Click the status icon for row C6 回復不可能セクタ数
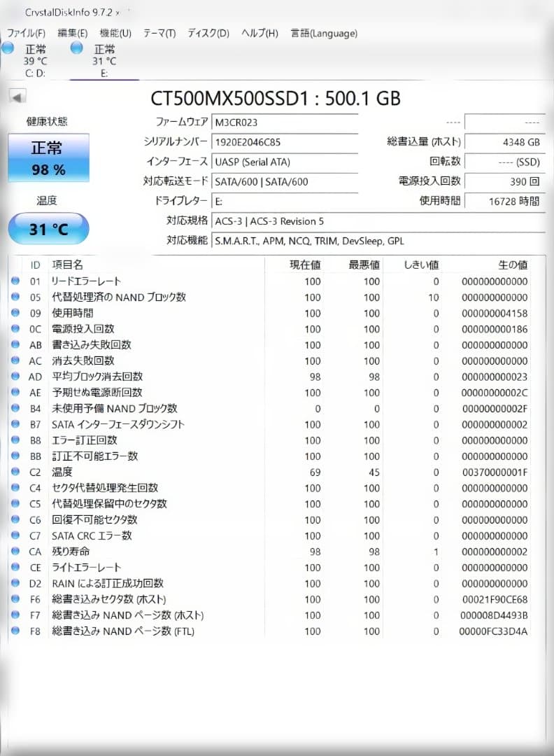554x756 pixels. (x=15, y=519)
